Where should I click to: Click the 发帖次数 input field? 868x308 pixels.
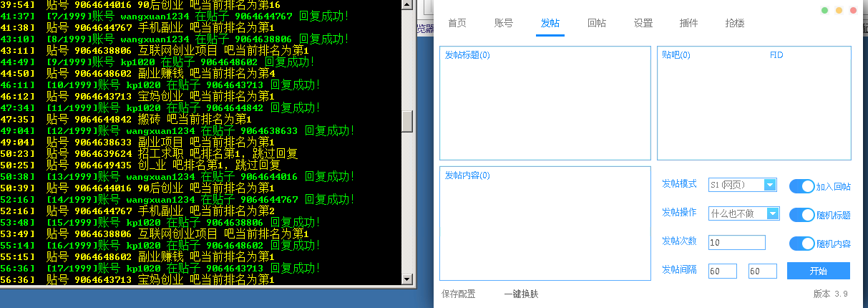click(736, 242)
